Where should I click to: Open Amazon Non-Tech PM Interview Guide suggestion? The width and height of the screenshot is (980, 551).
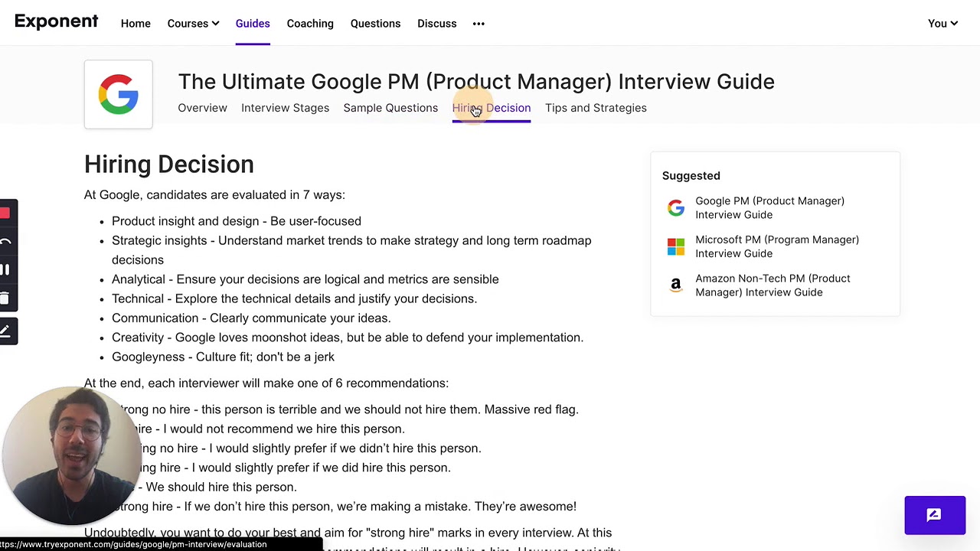coord(773,285)
